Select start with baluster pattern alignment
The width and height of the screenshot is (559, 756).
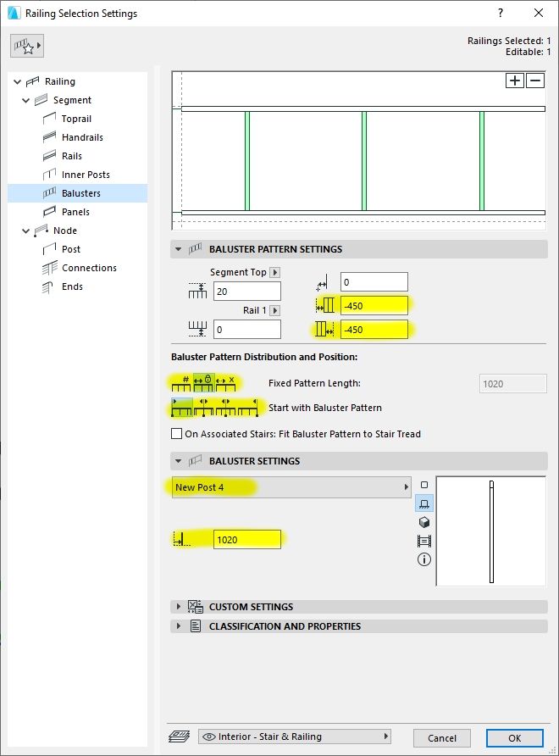click(181, 408)
